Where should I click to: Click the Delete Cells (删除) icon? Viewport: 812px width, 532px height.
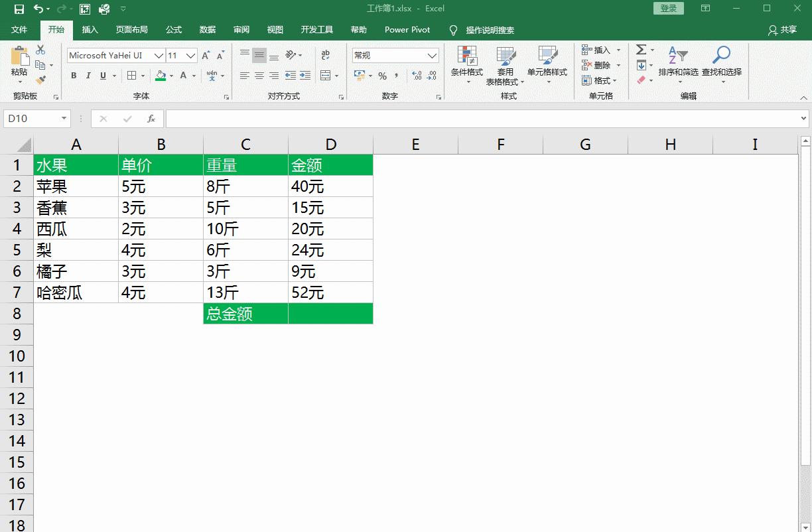[588, 65]
